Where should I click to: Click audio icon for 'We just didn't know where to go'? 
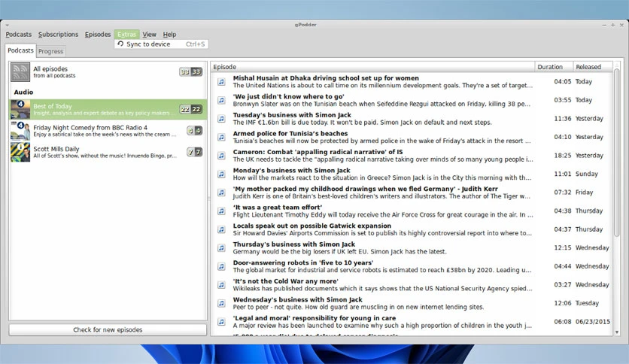point(221,100)
